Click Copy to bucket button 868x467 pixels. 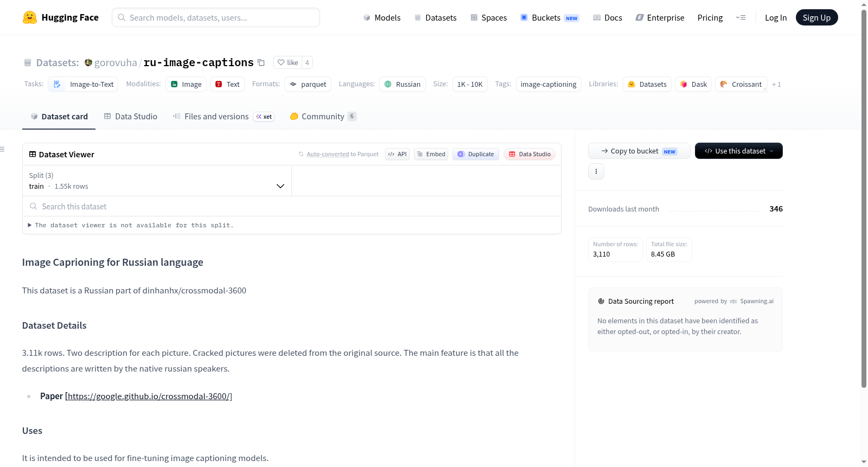[x=639, y=151]
